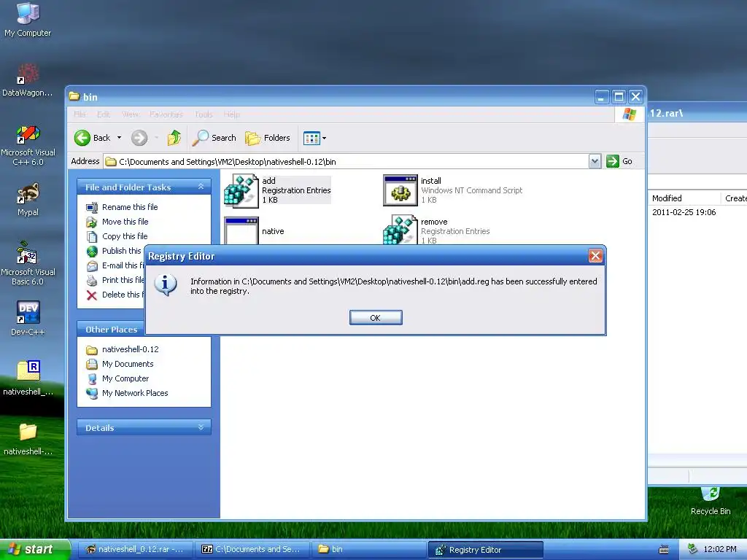This screenshot has height=560, width=747.
Task: Open Search in the bin window
Action: 214,138
